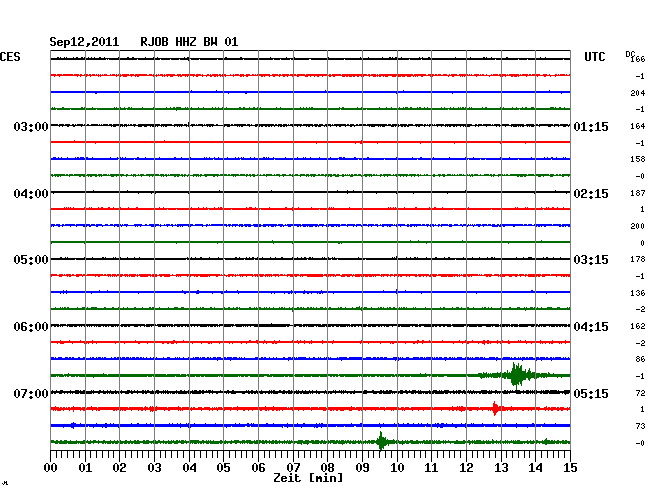650x494 pixels.
Task: Click the "10" minute axis label
Action: pyautogui.click(x=397, y=467)
